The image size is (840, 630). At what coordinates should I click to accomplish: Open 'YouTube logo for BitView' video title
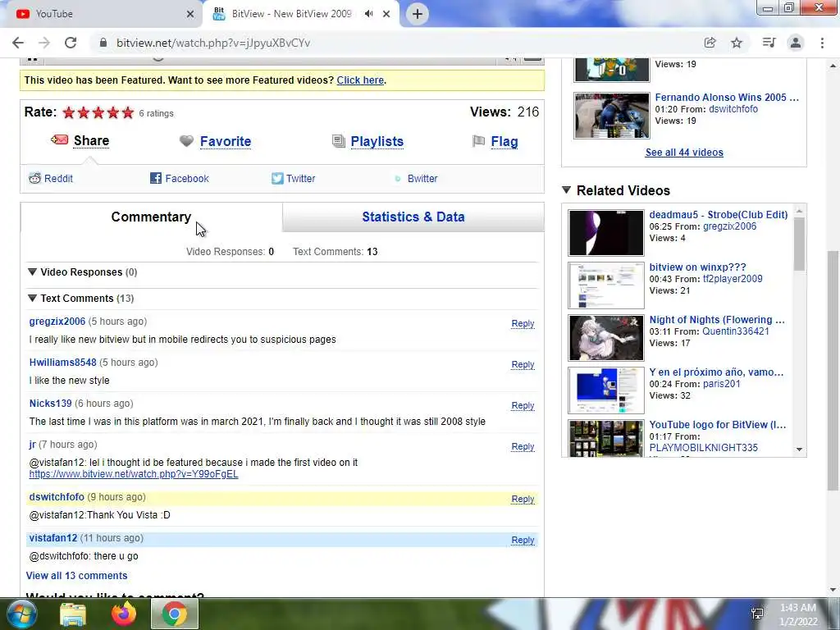click(717, 425)
